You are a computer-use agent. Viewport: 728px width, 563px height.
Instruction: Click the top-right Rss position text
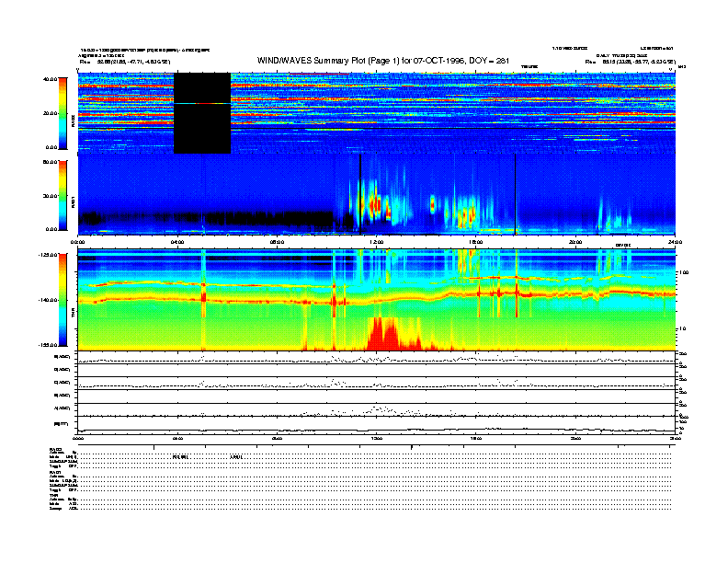point(630,62)
